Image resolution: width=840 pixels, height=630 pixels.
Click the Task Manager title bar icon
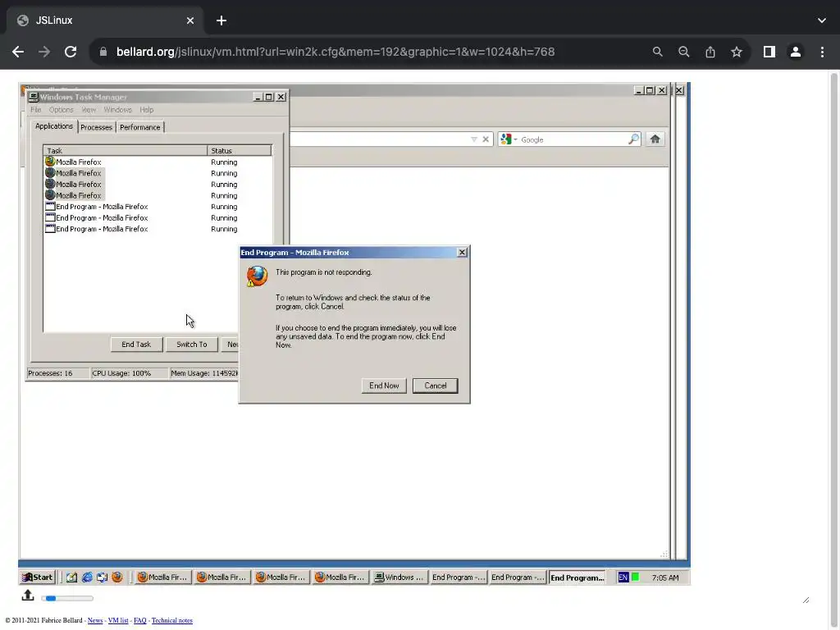pos(34,97)
